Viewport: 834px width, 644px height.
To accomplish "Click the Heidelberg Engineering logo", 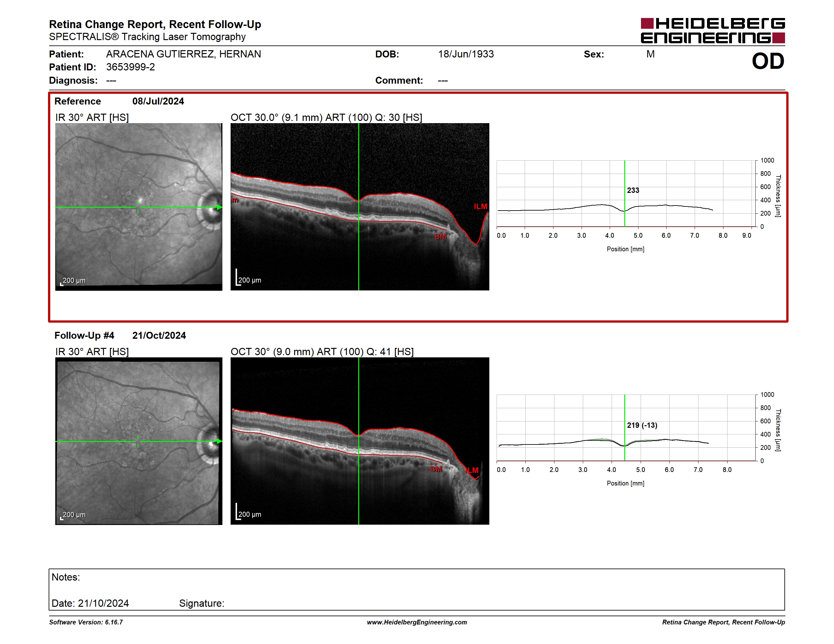I will click(713, 31).
